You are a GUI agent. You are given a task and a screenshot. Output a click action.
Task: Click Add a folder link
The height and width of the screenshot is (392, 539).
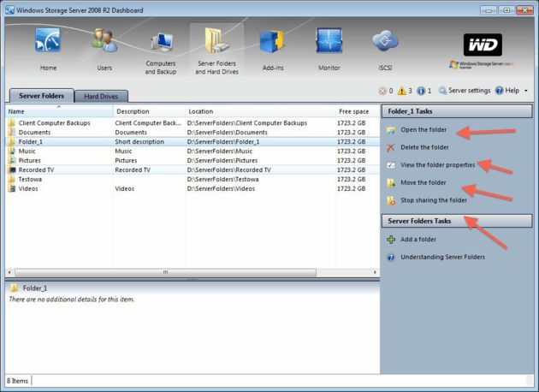[x=418, y=240]
